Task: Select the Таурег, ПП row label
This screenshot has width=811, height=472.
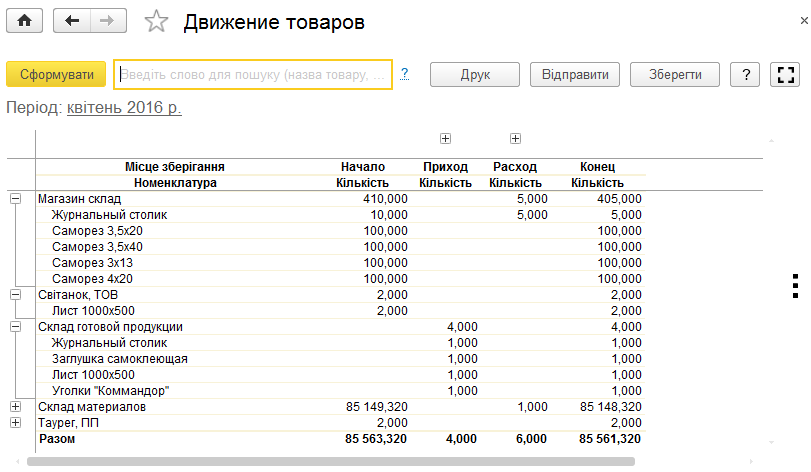Action: 68,423
